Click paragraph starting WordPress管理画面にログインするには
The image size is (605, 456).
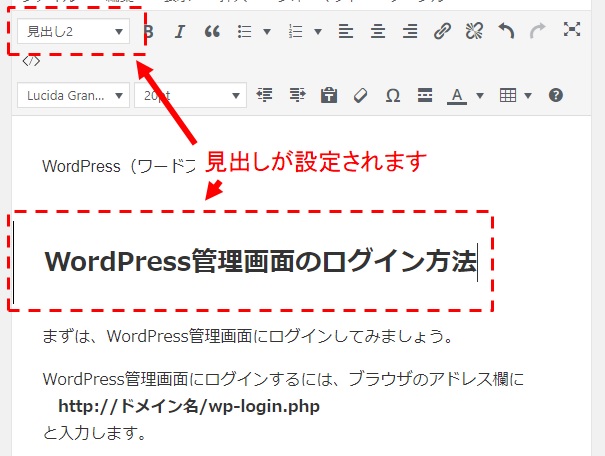283,379
